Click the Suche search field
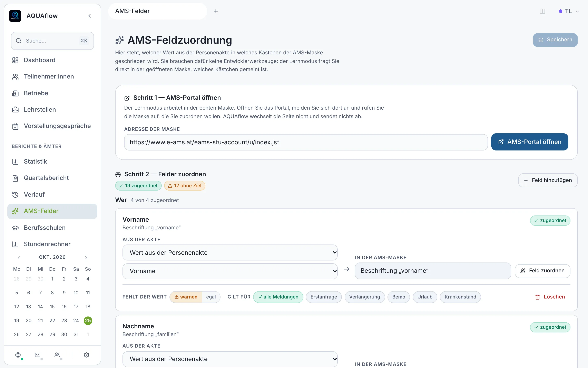Screen dimensions: 588x368 [x=52, y=41]
